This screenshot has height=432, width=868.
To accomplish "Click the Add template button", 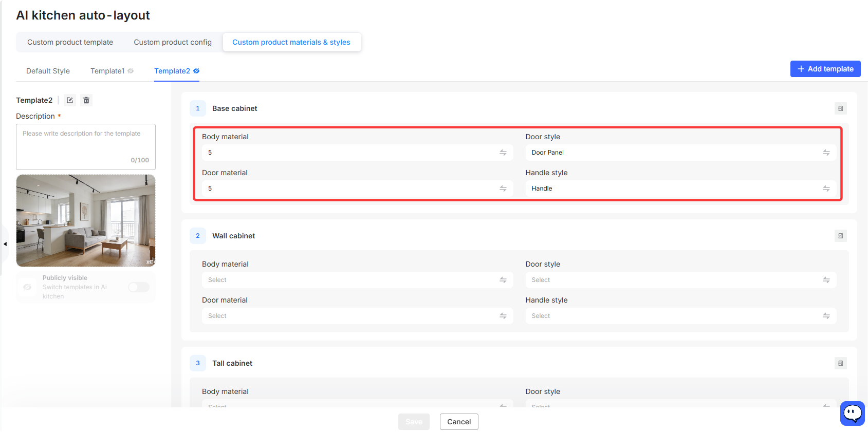I will point(825,69).
